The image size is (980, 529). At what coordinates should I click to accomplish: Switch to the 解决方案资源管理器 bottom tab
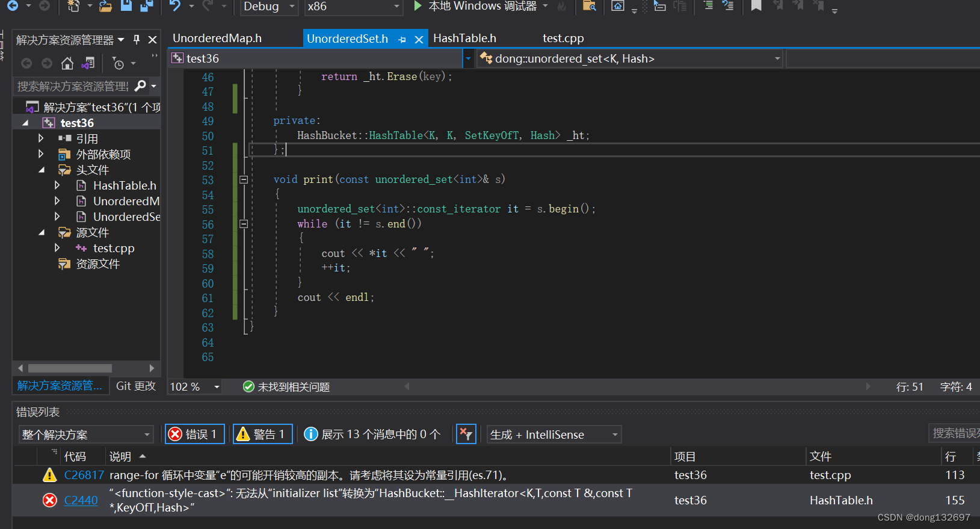coord(60,386)
